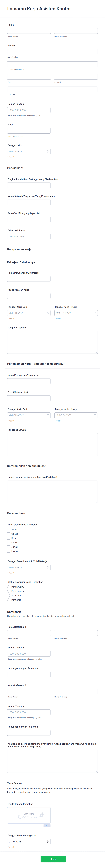Open calendar icon for first Tanggal Kerja Hingga
The image size is (105, 868).
pos(95,313)
